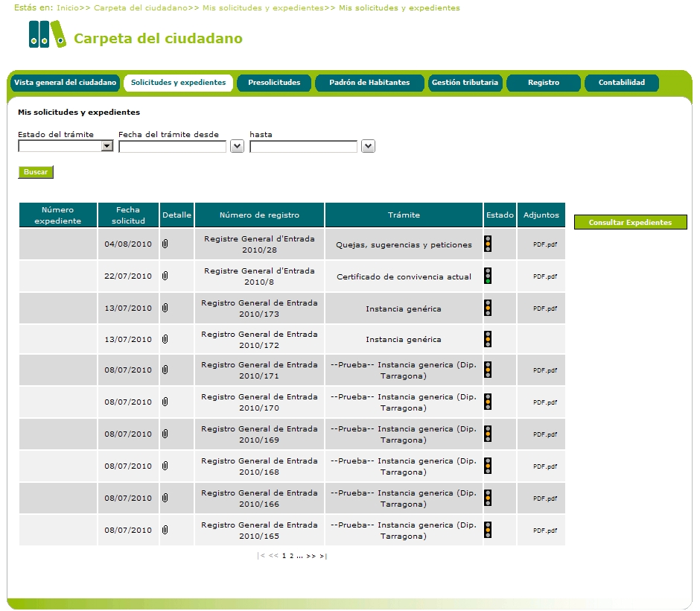Open paperclip detail for registry 2010/28
This screenshot has height=611, width=700.
pyautogui.click(x=165, y=244)
